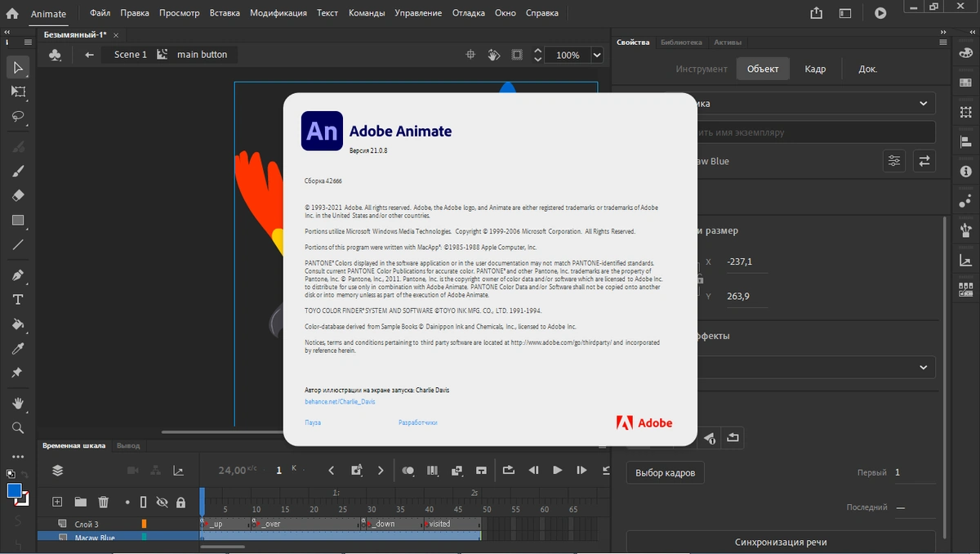Select the Free Transform tool
Viewport: 980px width, 554px height.
click(18, 92)
